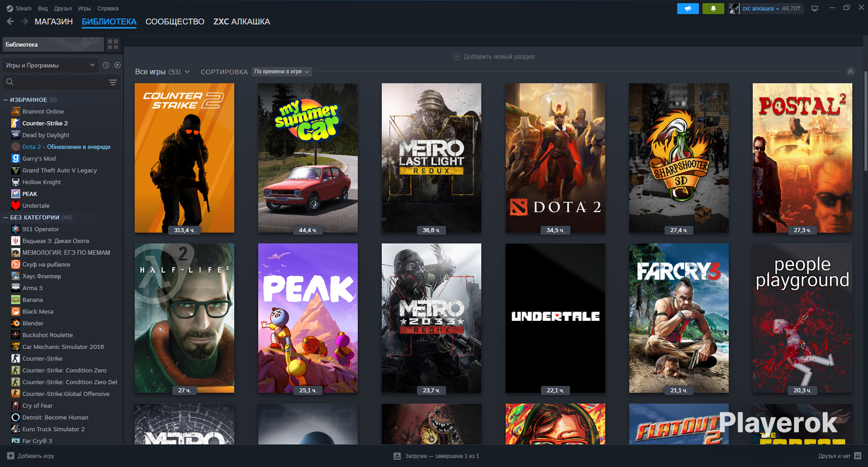This screenshot has height=467, width=868.
Task: Open the notifications bell
Action: pos(713,8)
